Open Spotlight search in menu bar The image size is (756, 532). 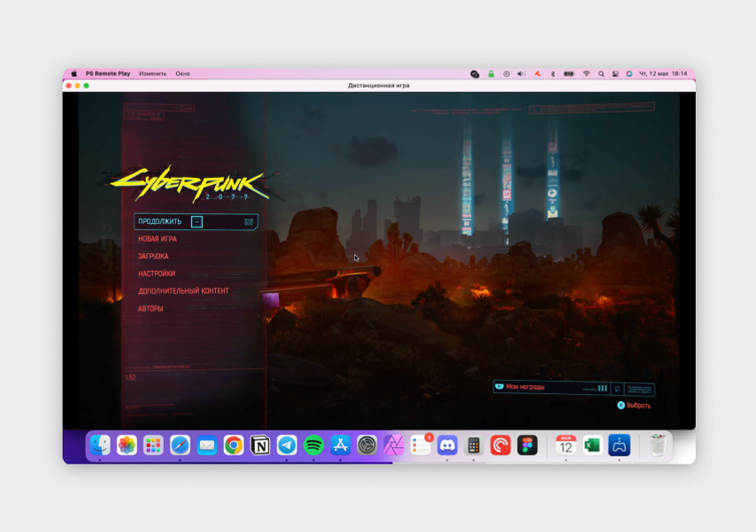point(601,73)
